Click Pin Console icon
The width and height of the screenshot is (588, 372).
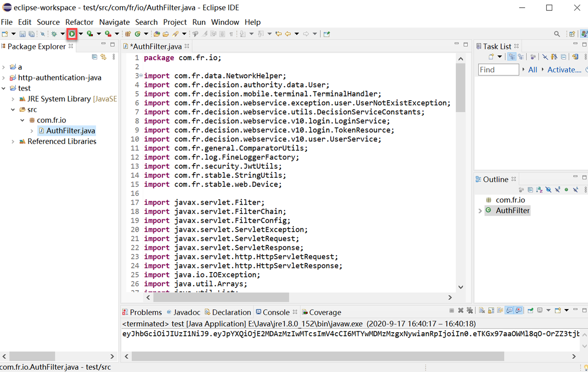coord(531,311)
